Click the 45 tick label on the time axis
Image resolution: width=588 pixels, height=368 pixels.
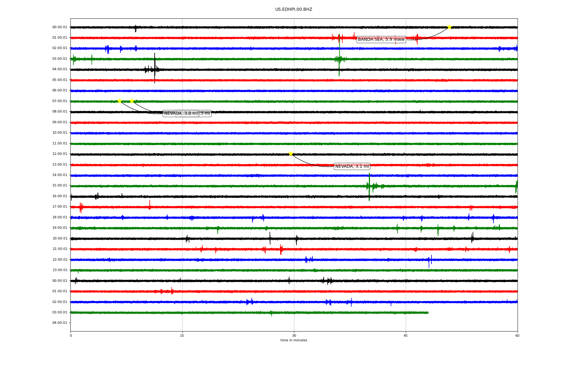point(406,335)
